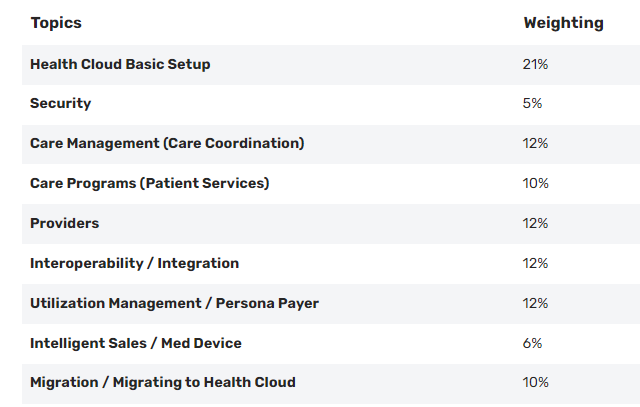This screenshot has width=640, height=407.
Task: Select Interoperability / Integration topic
Action: click(x=134, y=263)
